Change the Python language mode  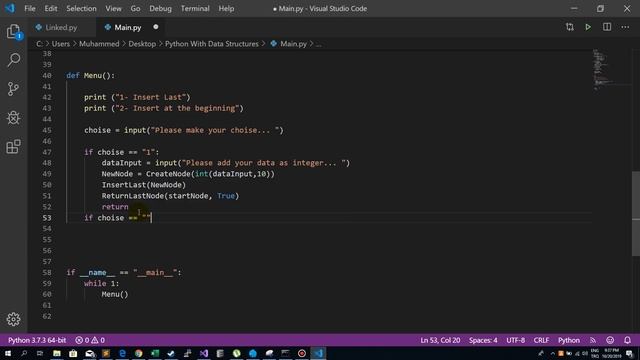click(569, 340)
